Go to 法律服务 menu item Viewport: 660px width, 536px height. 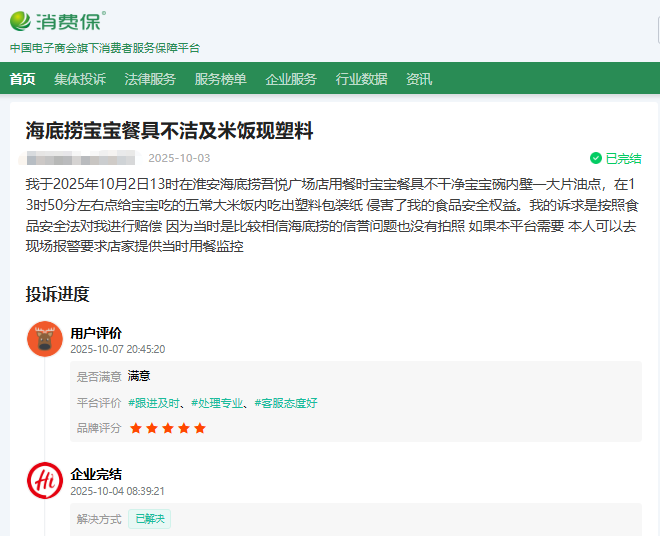[150, 79]
